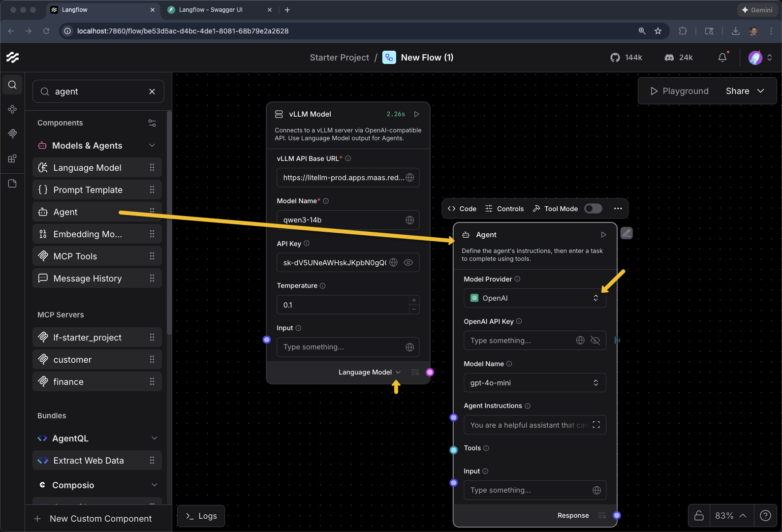Click the lock canvas icon
782x532 pixels.
tap(699, 515)
